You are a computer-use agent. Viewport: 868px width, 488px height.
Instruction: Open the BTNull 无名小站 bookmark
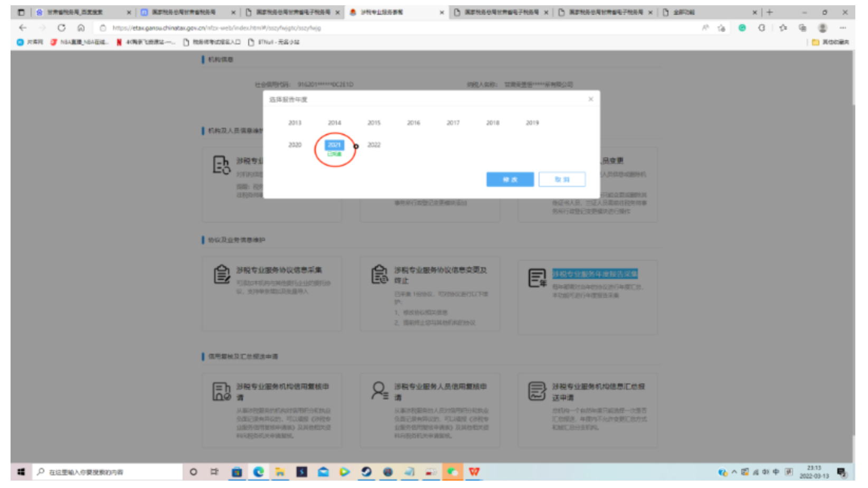[273, 42]
